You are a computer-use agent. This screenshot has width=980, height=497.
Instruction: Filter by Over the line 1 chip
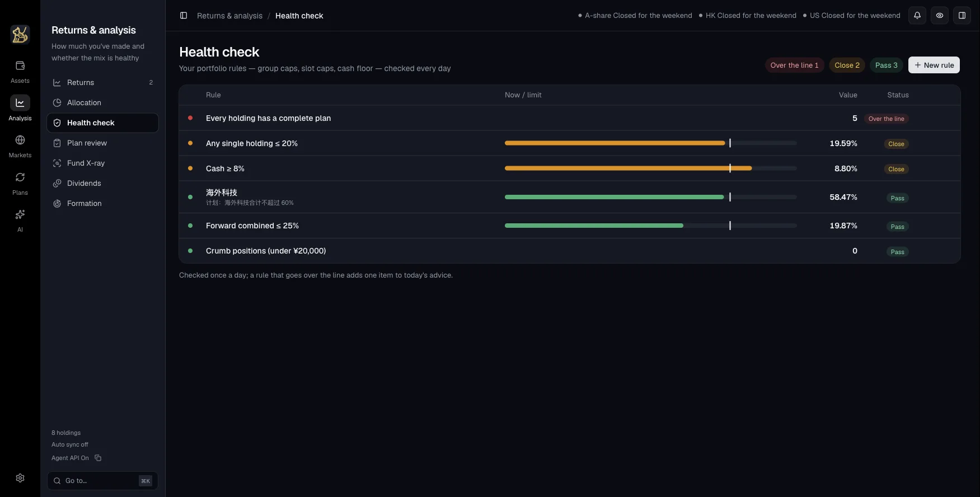(x=794, y=65)
